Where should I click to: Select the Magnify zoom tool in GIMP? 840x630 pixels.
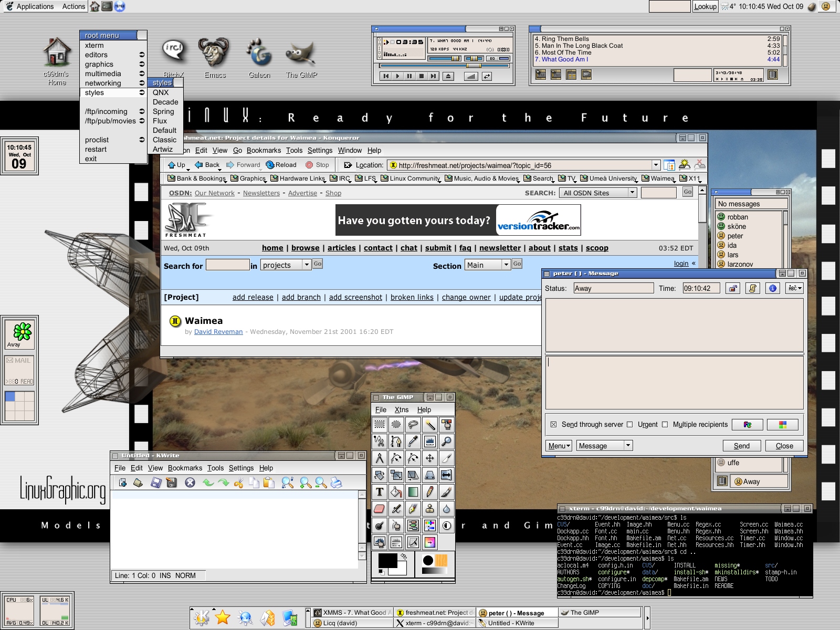447,441
